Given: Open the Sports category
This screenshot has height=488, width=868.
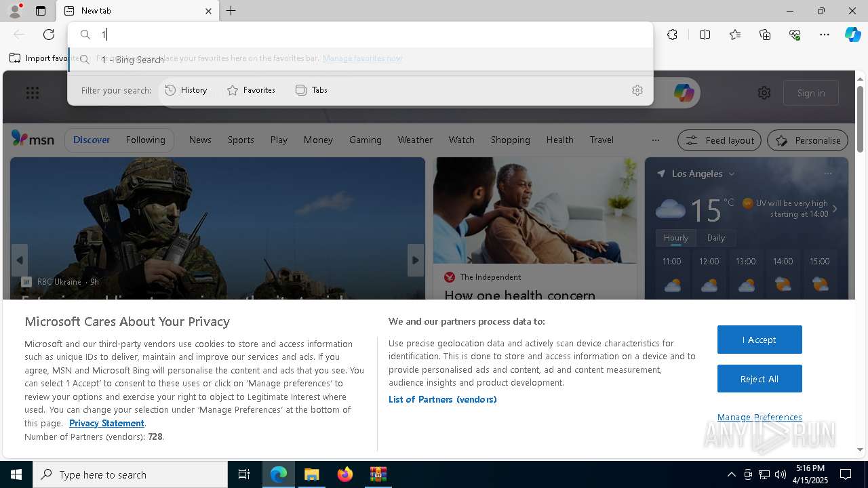Looking at the screenshot, I should (x=241, y=140).
